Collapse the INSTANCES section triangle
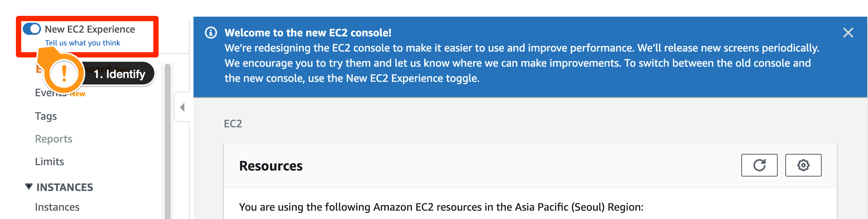 [x=29, y=186]
